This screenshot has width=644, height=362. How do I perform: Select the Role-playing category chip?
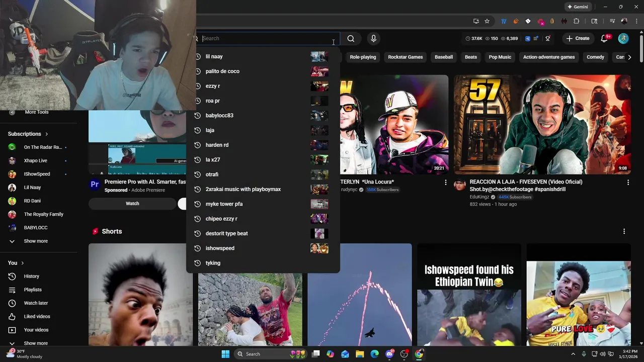tap(363, 57)
